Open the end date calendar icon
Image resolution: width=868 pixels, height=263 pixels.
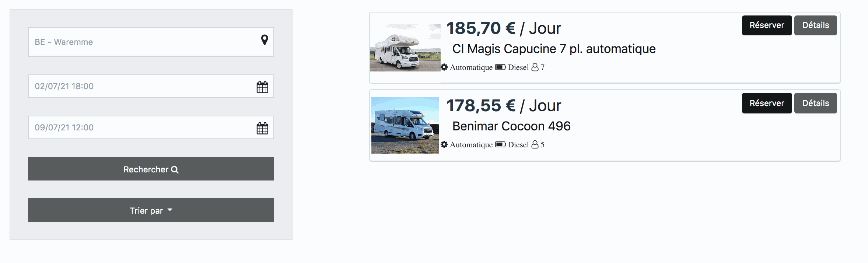262,128
